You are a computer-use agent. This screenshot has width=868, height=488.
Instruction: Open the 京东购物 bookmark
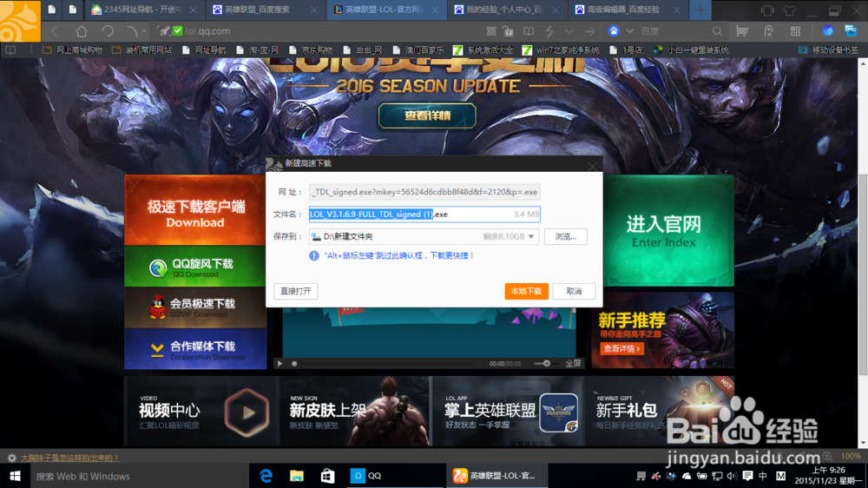click(x=311, y=49)
